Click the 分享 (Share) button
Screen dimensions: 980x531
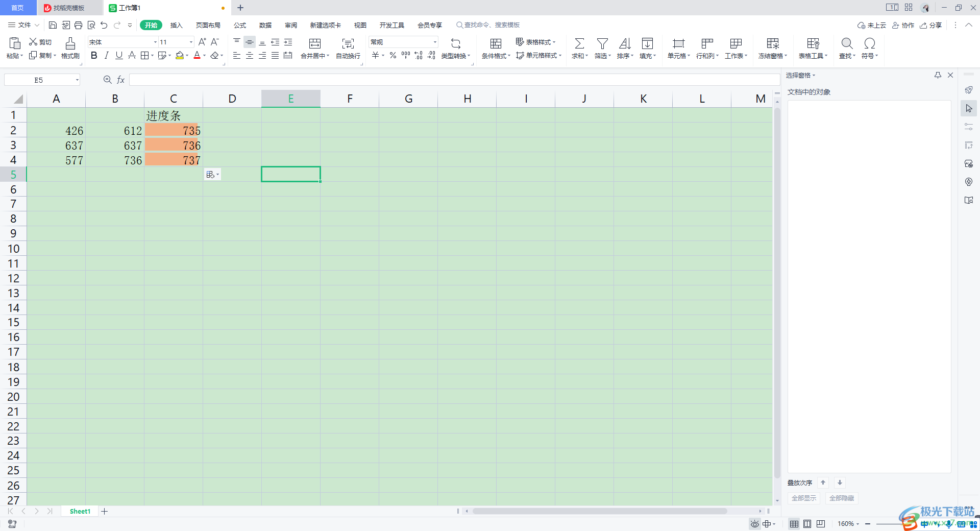pyautogui.click(x=930, y=25)
